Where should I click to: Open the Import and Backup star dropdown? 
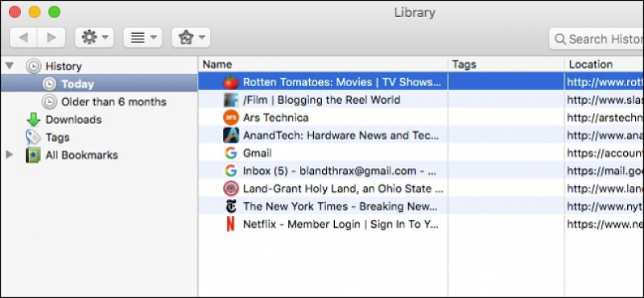(191, 38)
